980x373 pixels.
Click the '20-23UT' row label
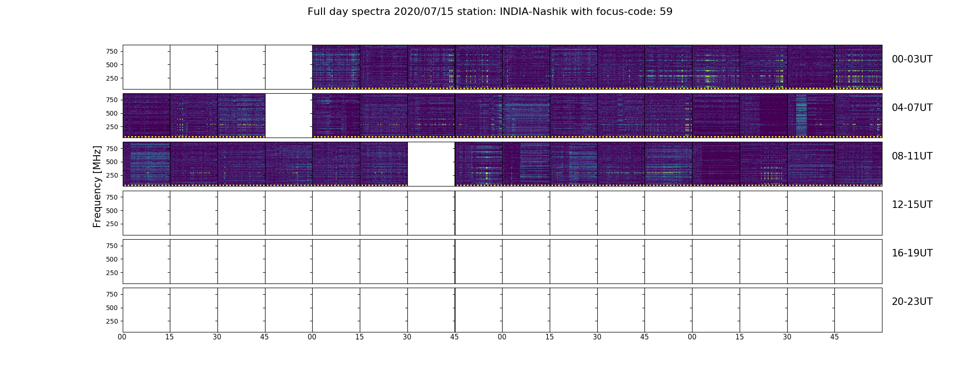[912, 302]
